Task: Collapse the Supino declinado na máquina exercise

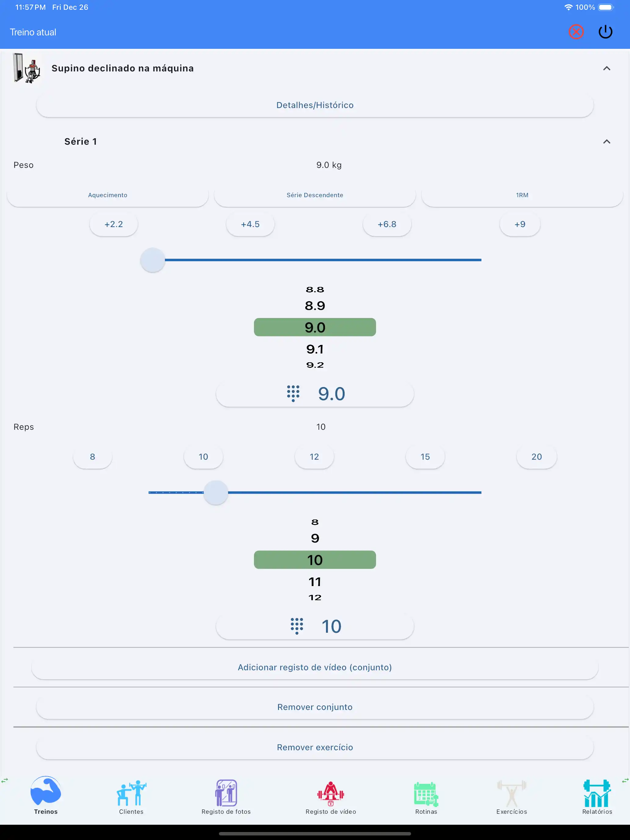Action: pos(606,68)
